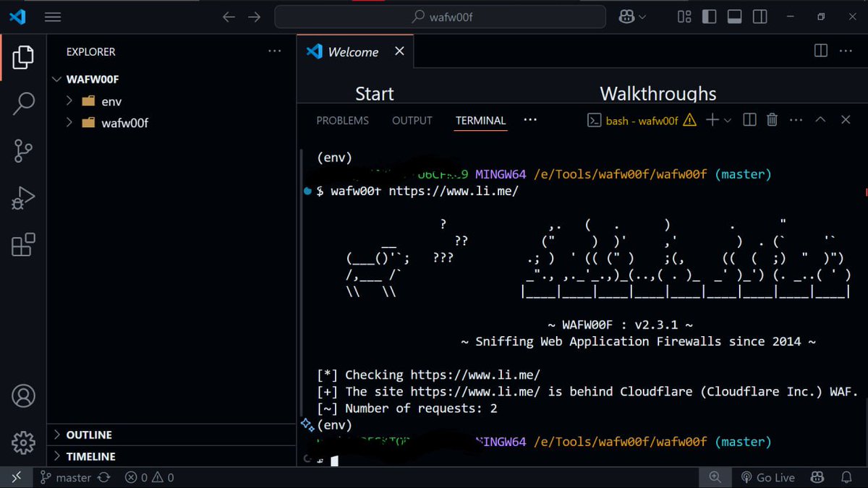The image size is (868, 488).
Task: Split the terminal
Action: (x=750, y=120)
